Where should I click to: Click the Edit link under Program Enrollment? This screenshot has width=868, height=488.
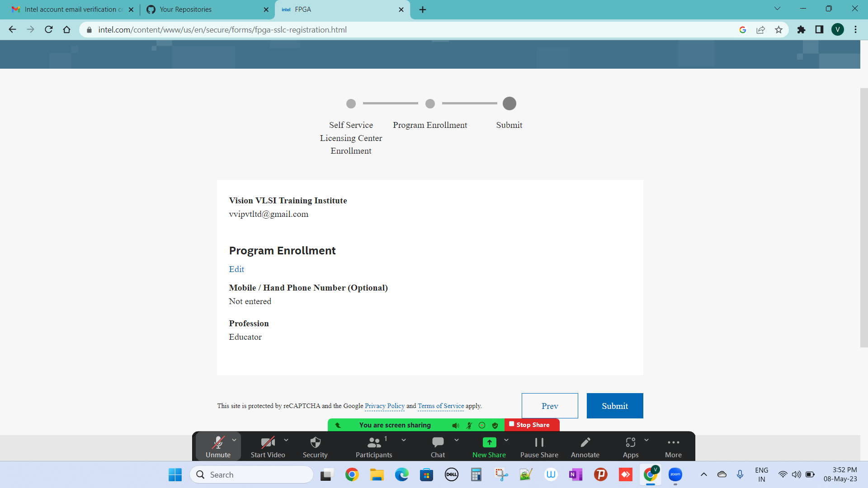point(236,269)
